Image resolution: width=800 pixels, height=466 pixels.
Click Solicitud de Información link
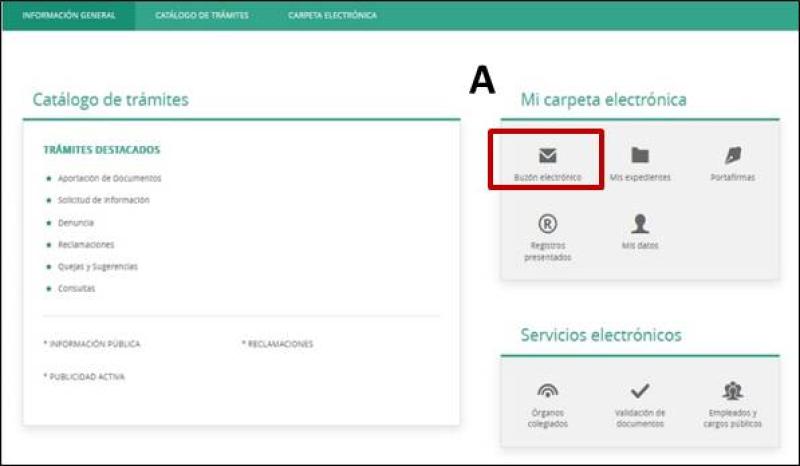coord(103,200)
